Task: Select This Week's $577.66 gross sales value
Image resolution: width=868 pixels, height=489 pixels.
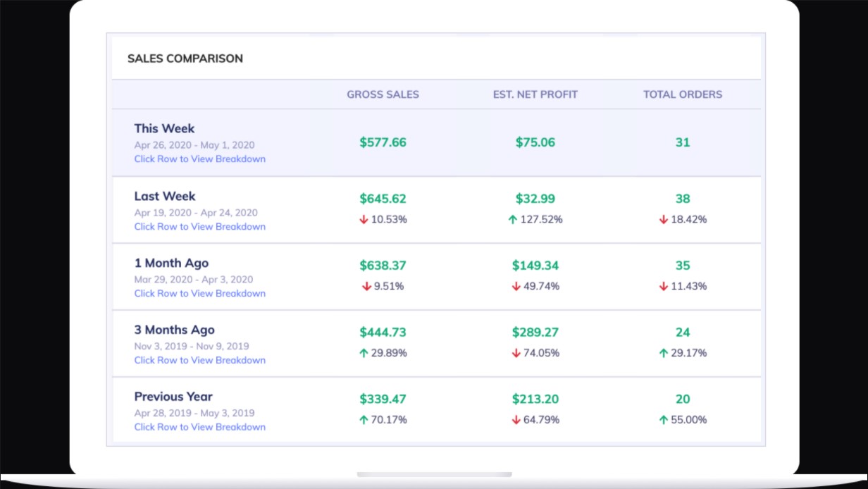Action: coord(383,142)
